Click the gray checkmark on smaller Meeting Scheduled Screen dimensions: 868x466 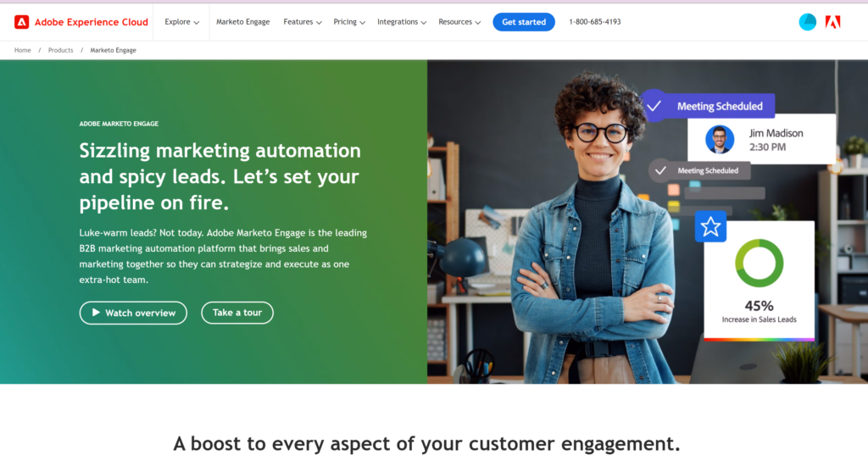[660, 170]
